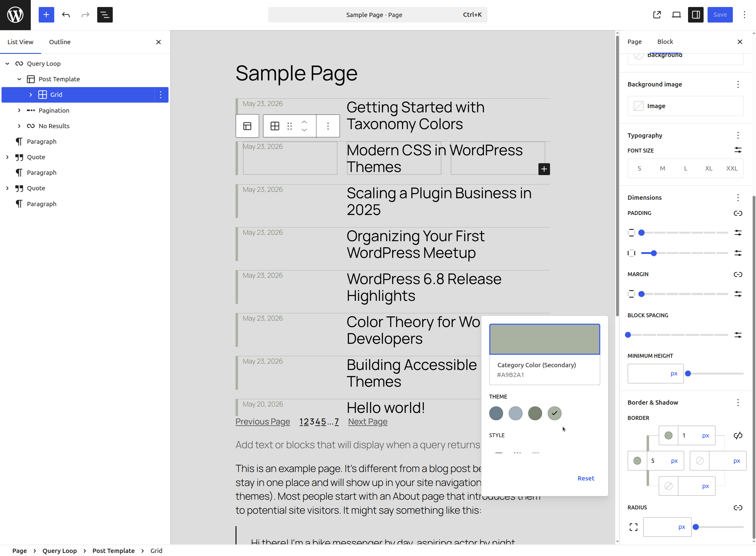
Task: Expand the Grid block in list view
Action: click(31, 95)
